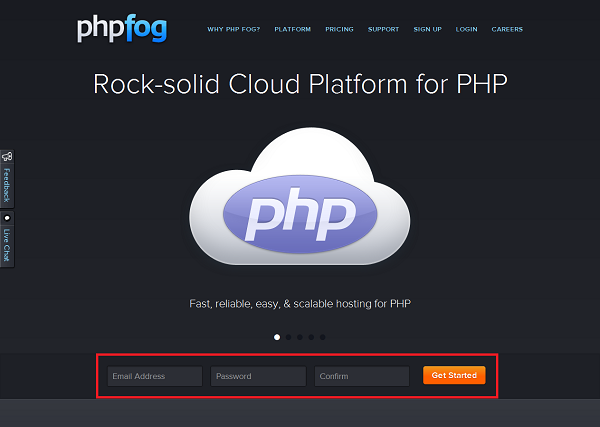
Task: Focus the Confirm password field
Action: tap(362, 376)
